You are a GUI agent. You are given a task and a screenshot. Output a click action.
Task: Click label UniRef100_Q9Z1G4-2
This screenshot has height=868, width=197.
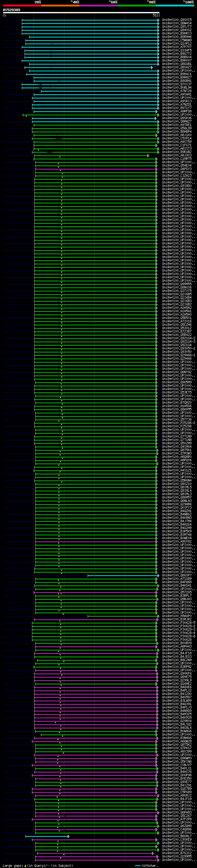pyautogui.click(x=179, y=338)
